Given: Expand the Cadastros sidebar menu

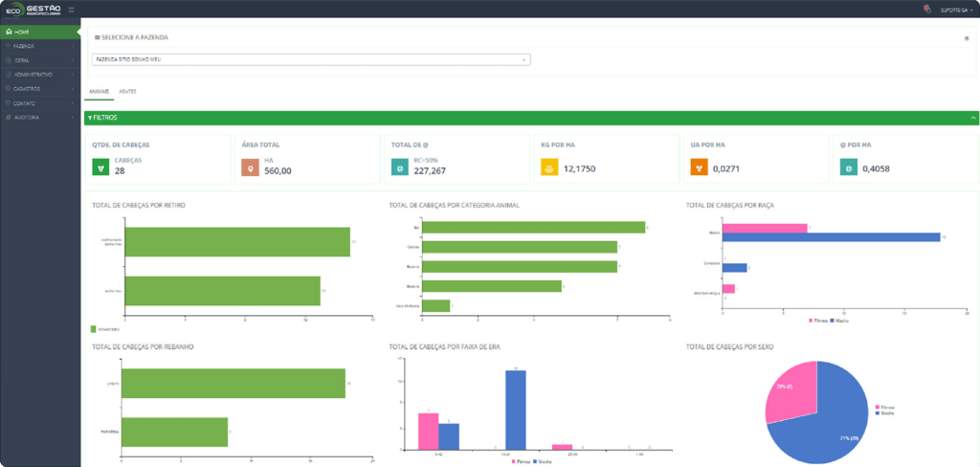Looking at the screenshot, I should point(39,88).
